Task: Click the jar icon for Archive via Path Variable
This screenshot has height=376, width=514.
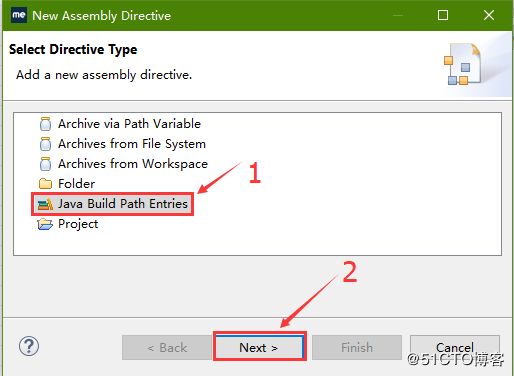Action: (45, 124)
